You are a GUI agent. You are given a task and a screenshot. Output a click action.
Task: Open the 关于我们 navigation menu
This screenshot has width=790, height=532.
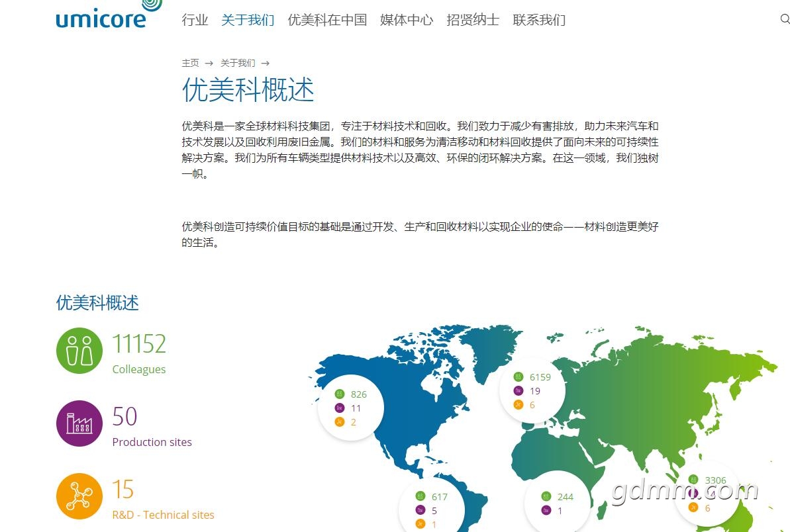pyautogui.click(x=248, y=20)
